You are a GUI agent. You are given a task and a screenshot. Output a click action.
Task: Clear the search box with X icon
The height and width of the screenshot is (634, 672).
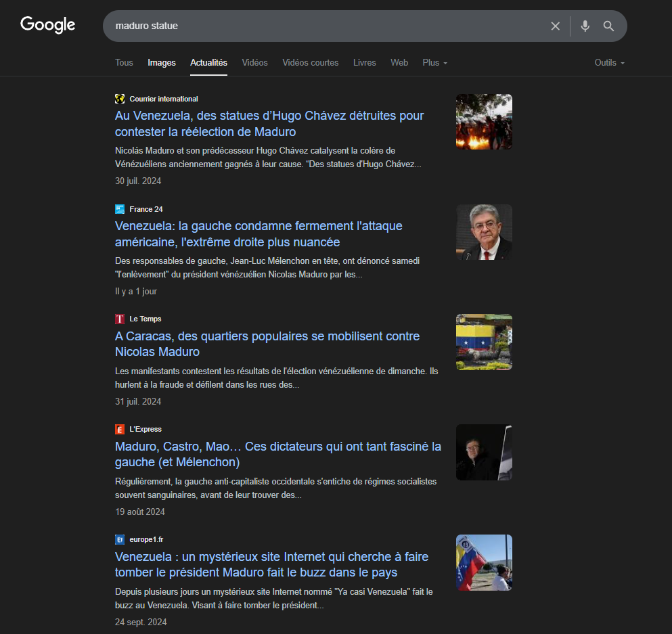[x=555, y=26]
